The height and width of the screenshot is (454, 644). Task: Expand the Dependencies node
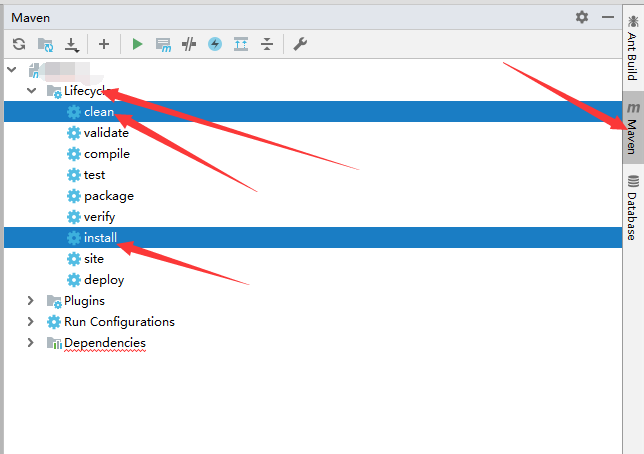click(x=31, y=343)
